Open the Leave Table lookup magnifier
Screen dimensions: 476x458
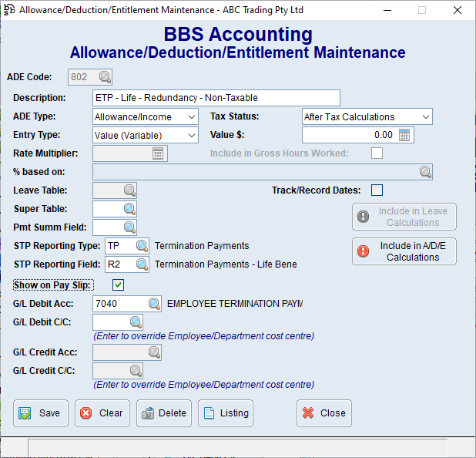129,190
